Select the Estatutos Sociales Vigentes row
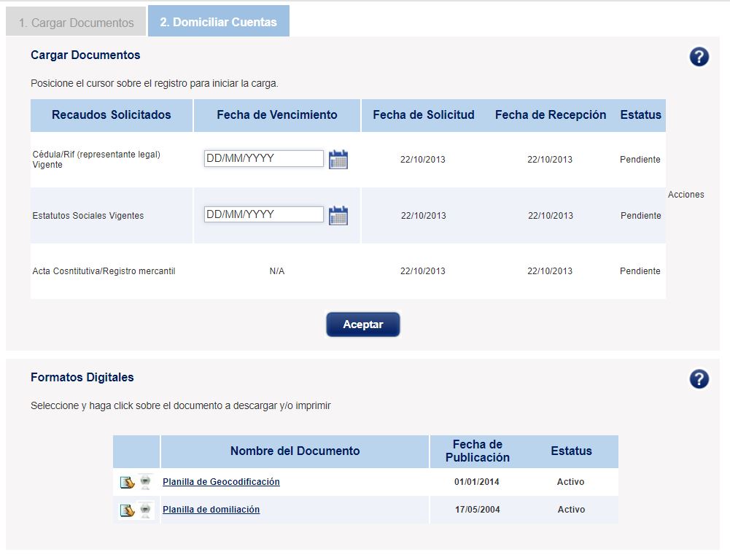Screen dimensions: 730x560 pyautogui.click(x=88, y=216)
